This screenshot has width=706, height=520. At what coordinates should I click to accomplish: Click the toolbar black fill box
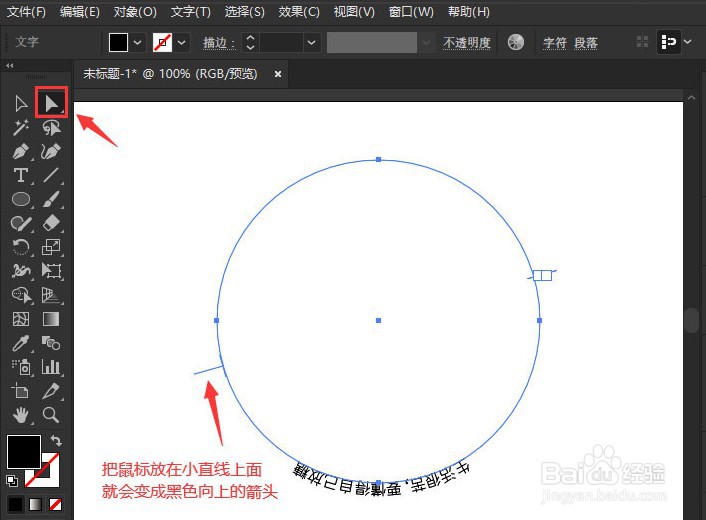point(24,452)
